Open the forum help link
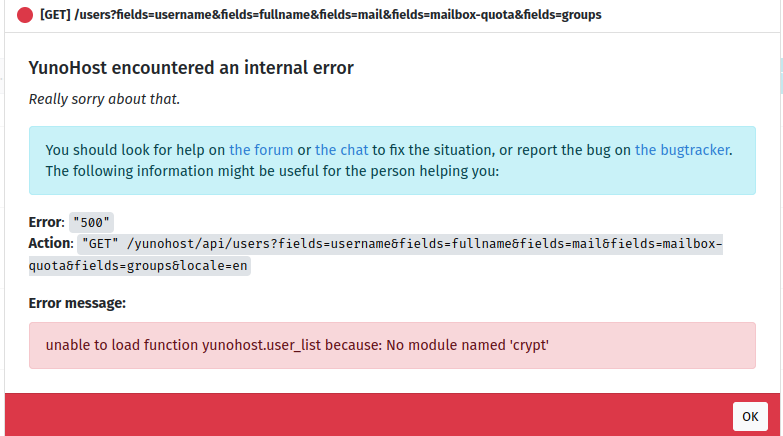The height and width of the screenshot is (436, 783). point(261,150)
